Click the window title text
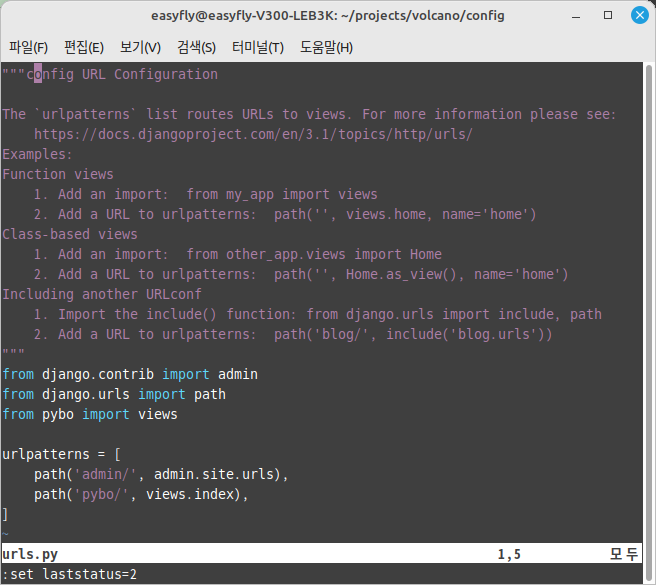This screenshot has height=585, width=656. (328, 16)
